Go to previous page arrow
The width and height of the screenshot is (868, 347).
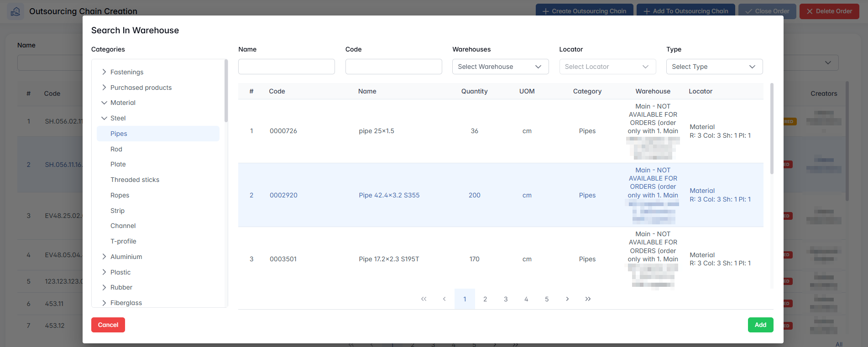click(444, 299)
